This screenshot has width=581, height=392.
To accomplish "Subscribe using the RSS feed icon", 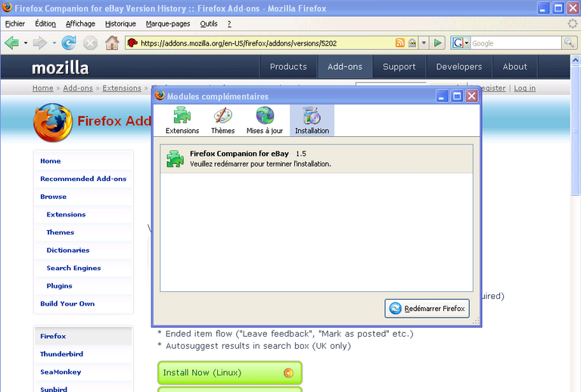I will pos(399,43).
